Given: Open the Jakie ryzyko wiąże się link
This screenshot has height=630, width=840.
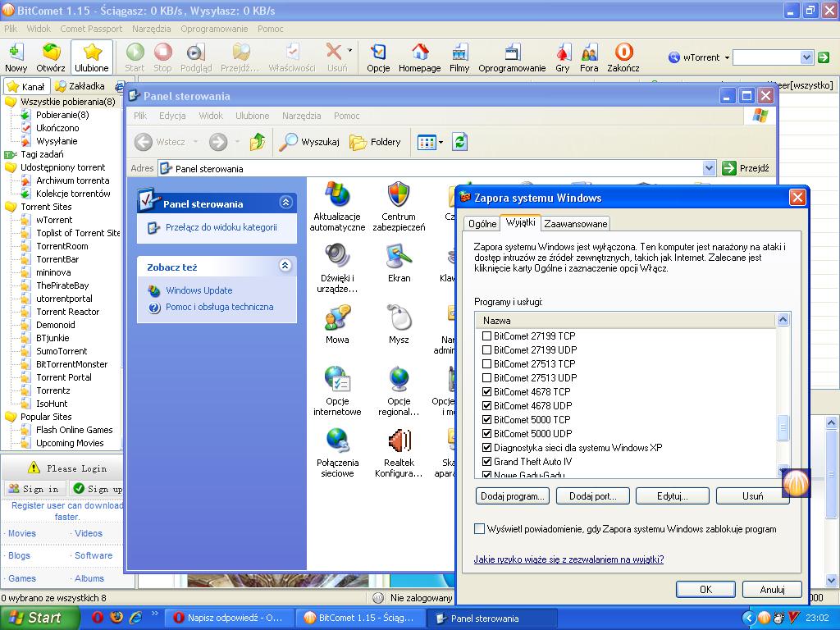Looking at the screenshot, I should 568,559.
